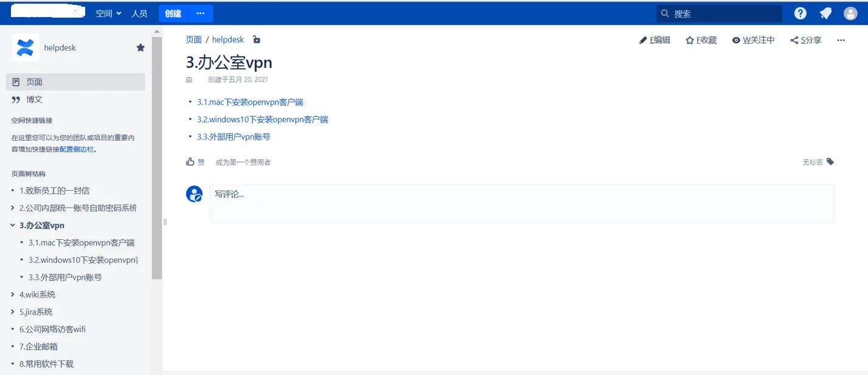Click the search magnifier icon
The width and height of the screenshot is (868, 375).
tap(665, 13)
